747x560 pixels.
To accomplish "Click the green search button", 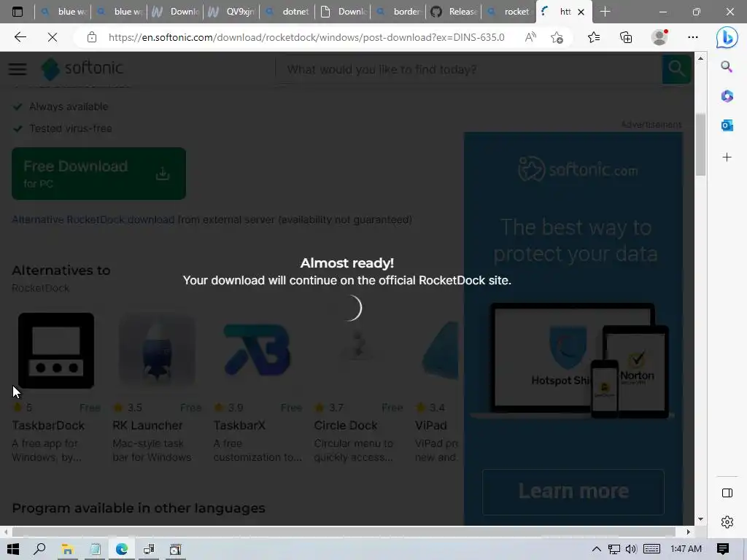I will click(676, 69).
